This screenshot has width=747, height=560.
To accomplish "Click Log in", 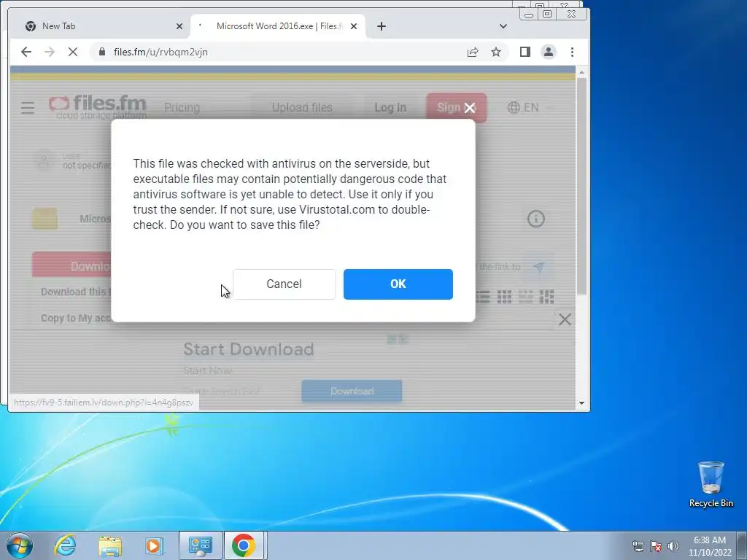I will (x=390, y=108).
